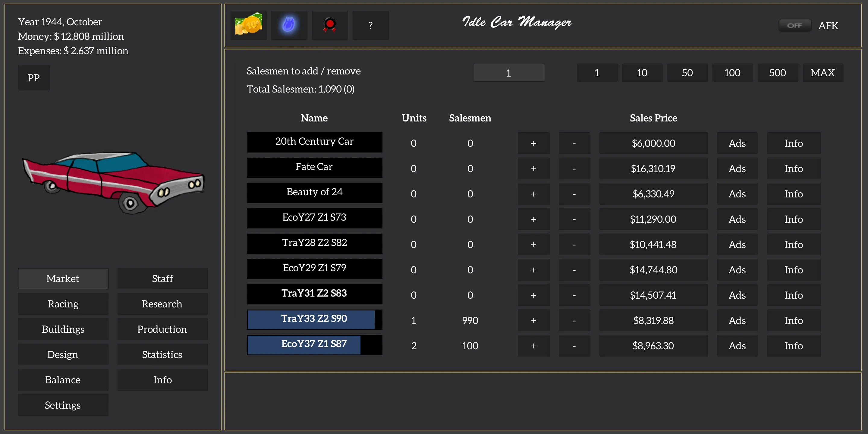Open Racing menu option
Image resolution: width=868 pixels, height=434 pixels.
coord(62,303)
